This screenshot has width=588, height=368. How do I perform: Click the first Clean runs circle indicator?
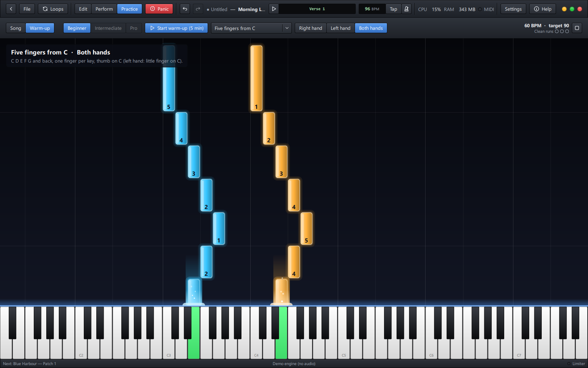(x=557, y=31)
